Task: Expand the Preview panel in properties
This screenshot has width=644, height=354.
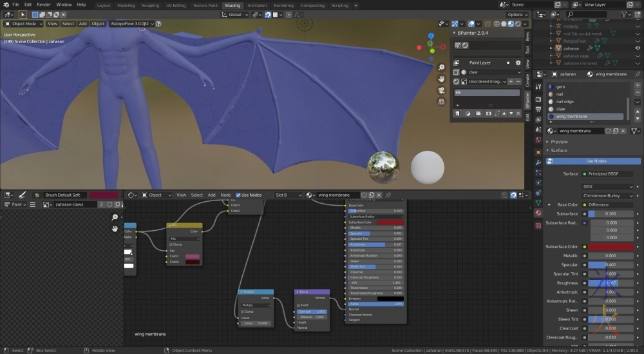Action: tap(559, 141)
